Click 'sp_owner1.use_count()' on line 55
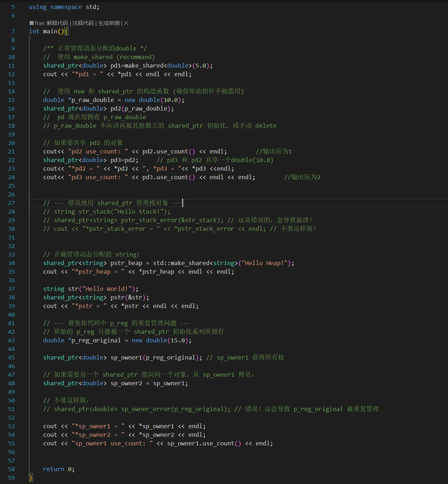Screen dimensions: 448x484 (x=204, y=444)
